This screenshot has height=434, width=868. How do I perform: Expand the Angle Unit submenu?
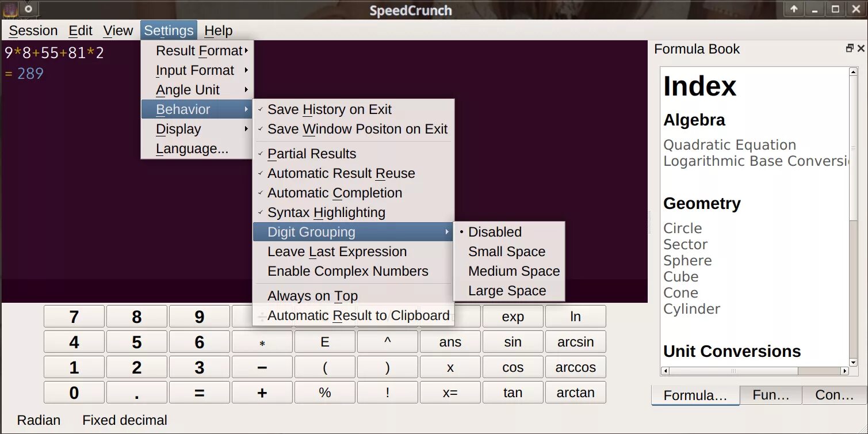[197, 90]
